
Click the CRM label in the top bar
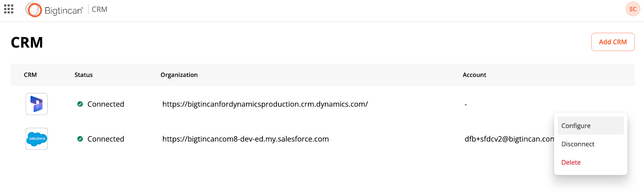pyautogui.click(x=99, y=9)
